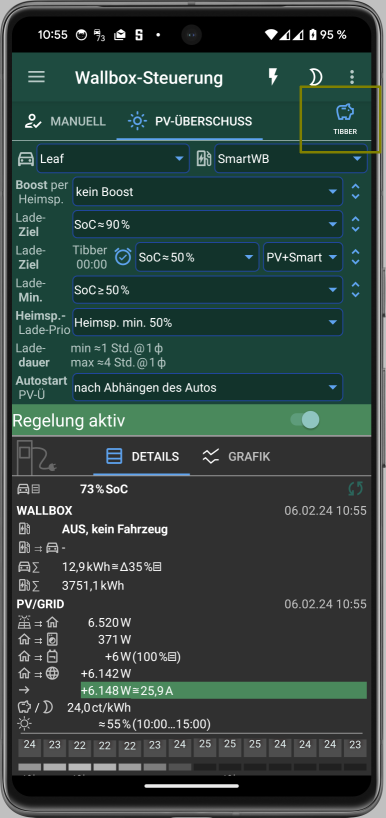Tap the Wallbox-Steuerung title
This screenshot has width=386, height=818.
(x=149, y=78)
